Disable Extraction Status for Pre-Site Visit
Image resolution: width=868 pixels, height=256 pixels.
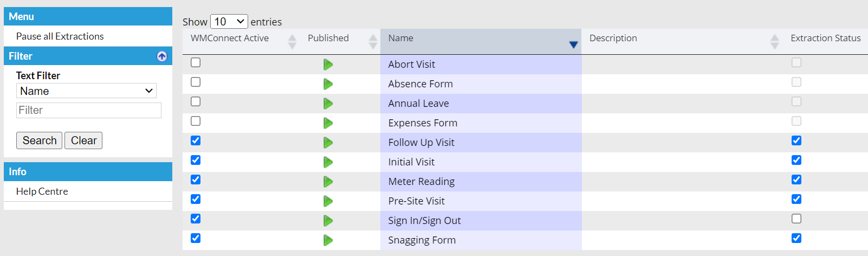pos(796,199)
